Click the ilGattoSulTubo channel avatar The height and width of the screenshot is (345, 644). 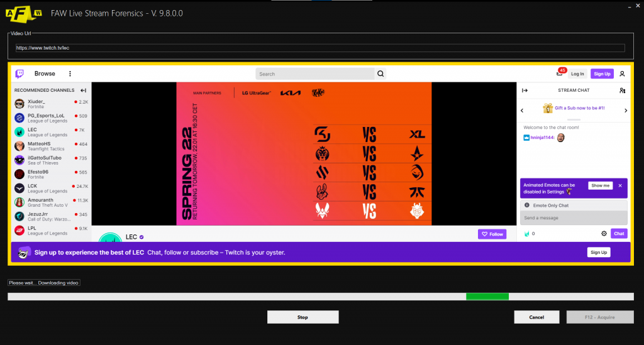(x=19, y=160)
